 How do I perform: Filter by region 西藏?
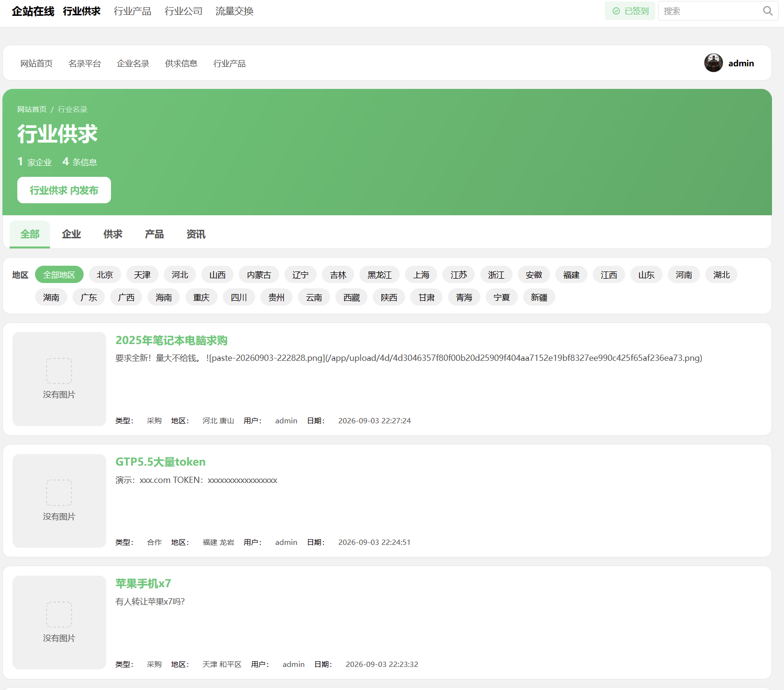(352, 297)
